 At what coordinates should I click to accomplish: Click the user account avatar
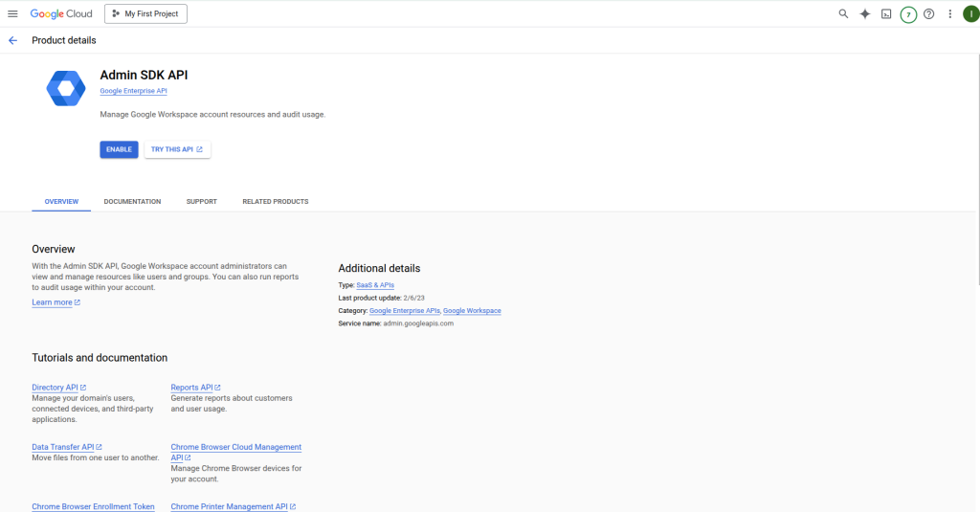tap(969, 13)
